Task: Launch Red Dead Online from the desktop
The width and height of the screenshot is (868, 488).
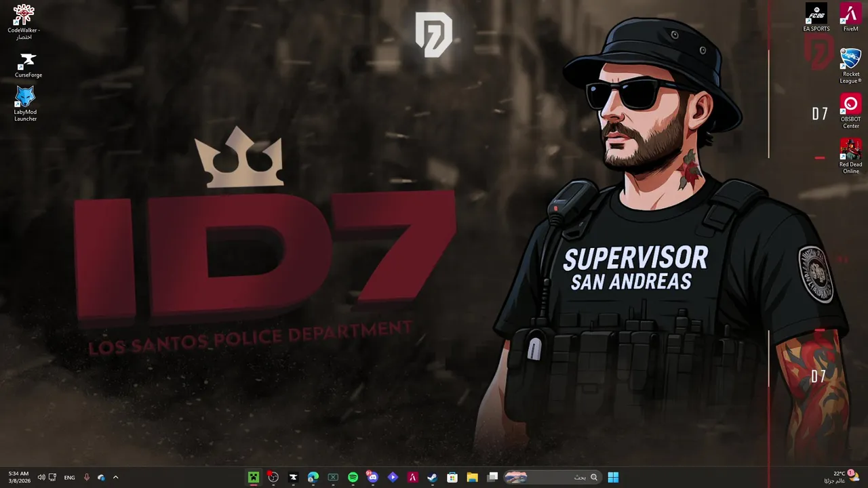Action: click(850, 157)
